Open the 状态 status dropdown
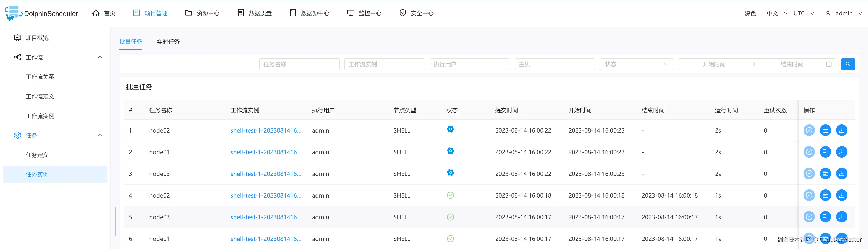The height and width of the screenshot is (249, 868). [x=636, y=64]
